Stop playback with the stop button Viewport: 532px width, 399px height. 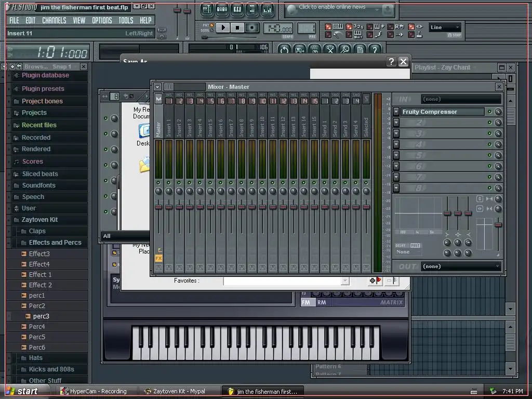[x=237, y=28]
